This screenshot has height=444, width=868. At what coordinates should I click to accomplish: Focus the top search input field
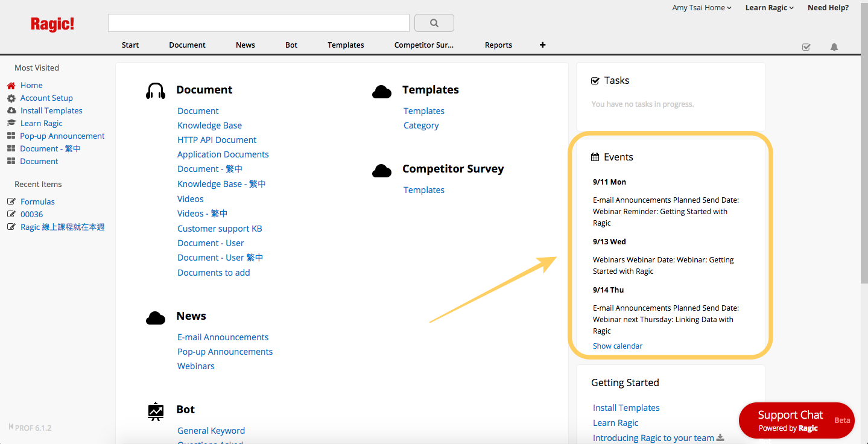click(x=259, y=23)
